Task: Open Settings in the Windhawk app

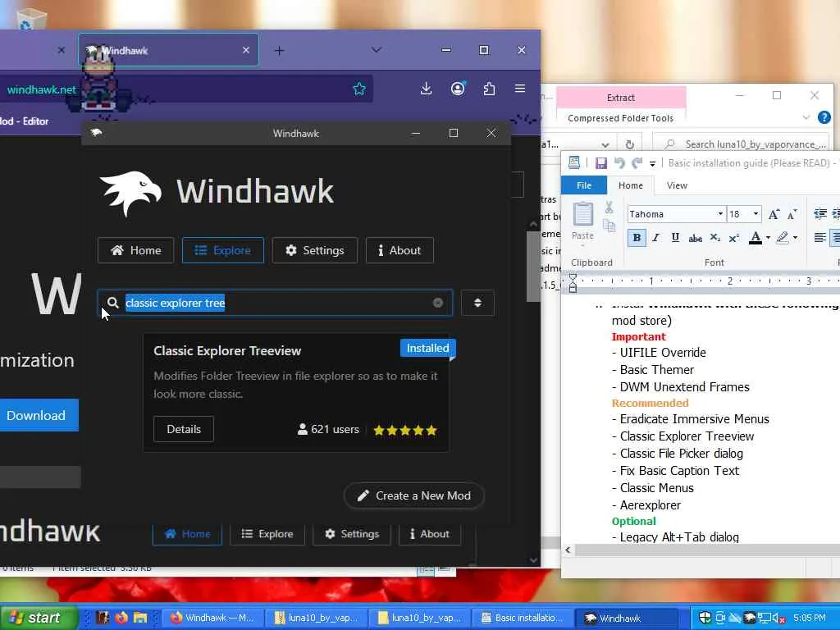Action: pos(314,250)
